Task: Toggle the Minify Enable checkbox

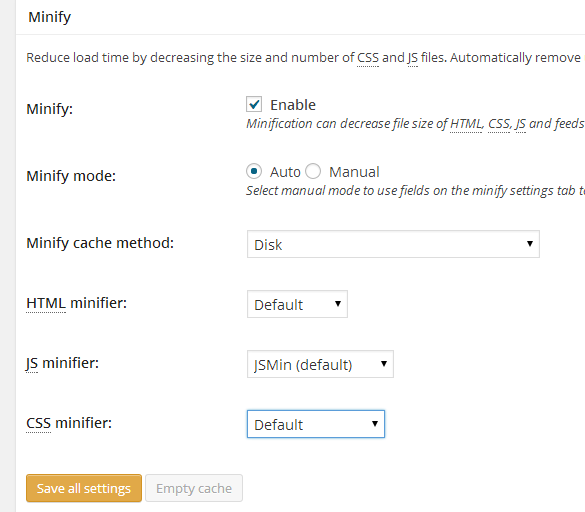Action: pos(254,104)
